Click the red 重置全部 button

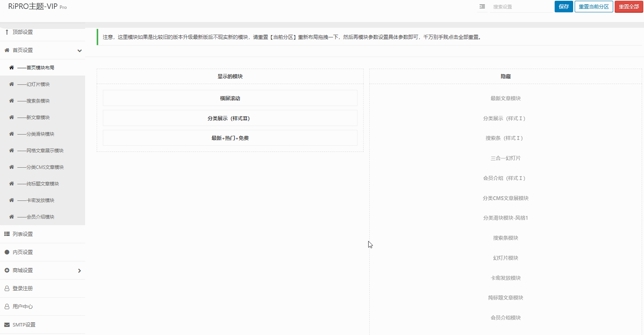click(629, 7)
